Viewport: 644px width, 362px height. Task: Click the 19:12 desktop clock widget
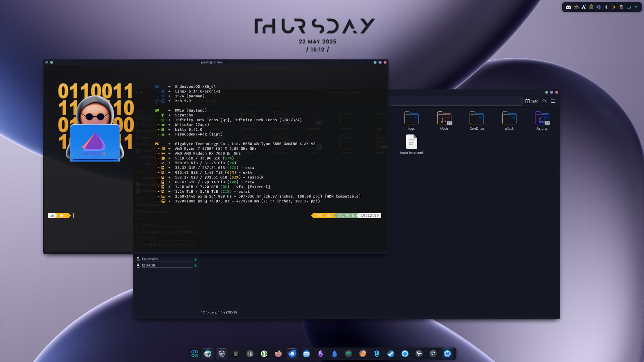[x=317, y=50]
